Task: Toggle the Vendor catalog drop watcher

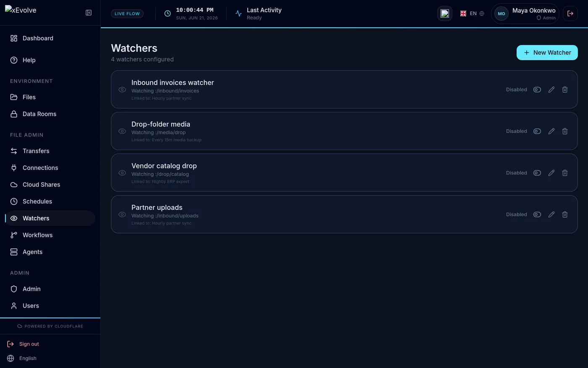Action: coord(537,173)
